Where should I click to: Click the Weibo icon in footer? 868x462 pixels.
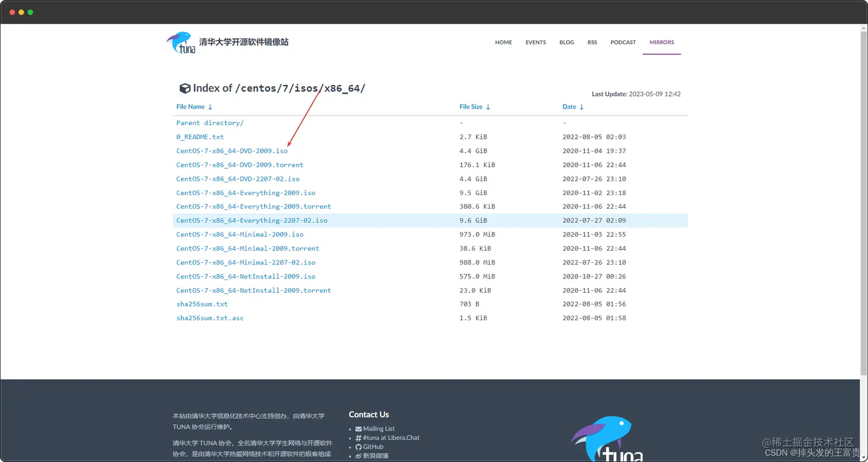[x=358, y=456]
